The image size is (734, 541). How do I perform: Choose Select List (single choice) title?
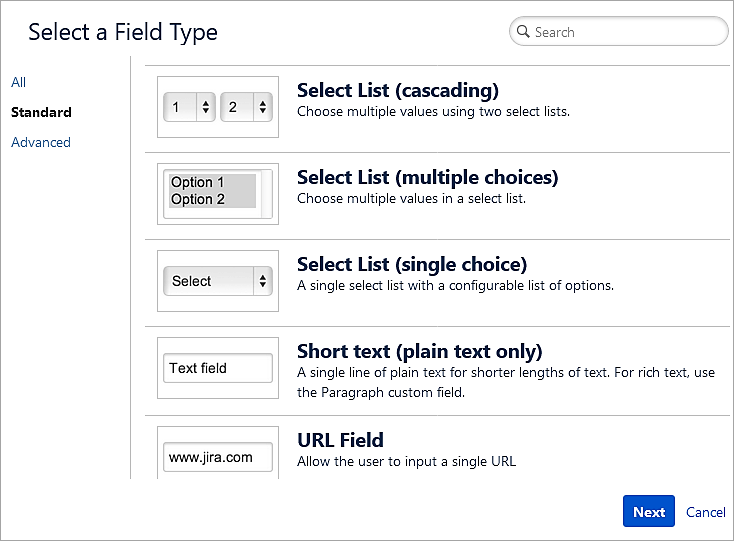coord(412,264)
